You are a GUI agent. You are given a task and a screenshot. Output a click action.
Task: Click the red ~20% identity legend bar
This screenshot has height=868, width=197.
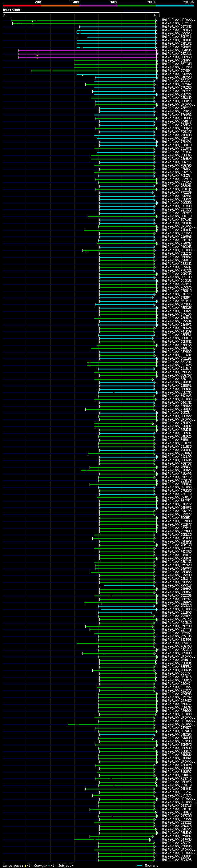[x=22, y=6]
